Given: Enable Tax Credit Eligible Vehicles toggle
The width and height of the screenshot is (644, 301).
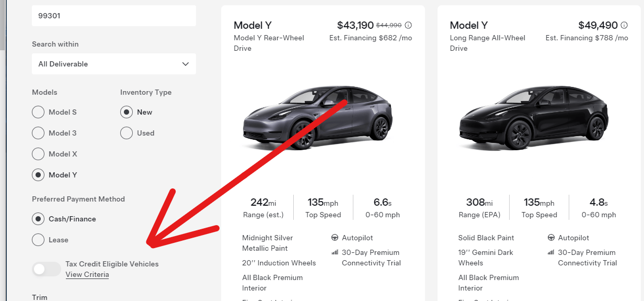Looking at the screenshot, I should (47, 269).
